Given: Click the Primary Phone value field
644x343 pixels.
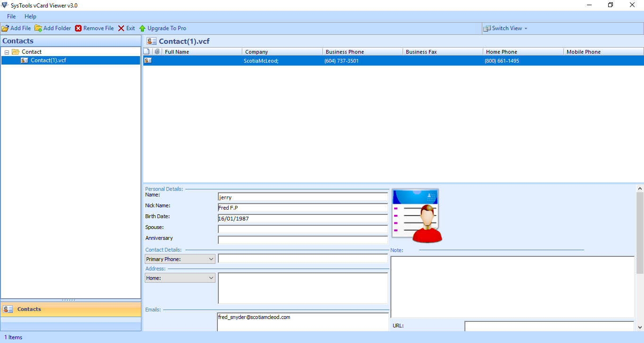Looking at the screenshot, I should 303,259.
